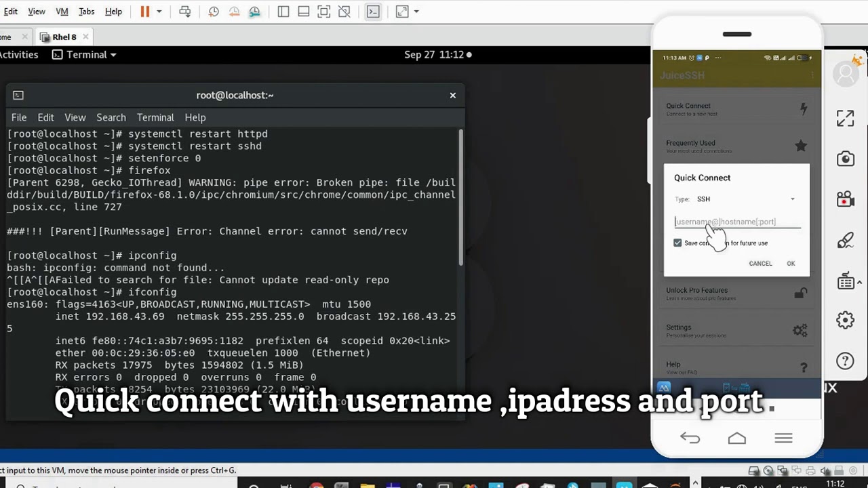This screenshot has width=868, height=488.
Task: Click the printer icon in the VMware status bar
Action: [x=811, y=470]
